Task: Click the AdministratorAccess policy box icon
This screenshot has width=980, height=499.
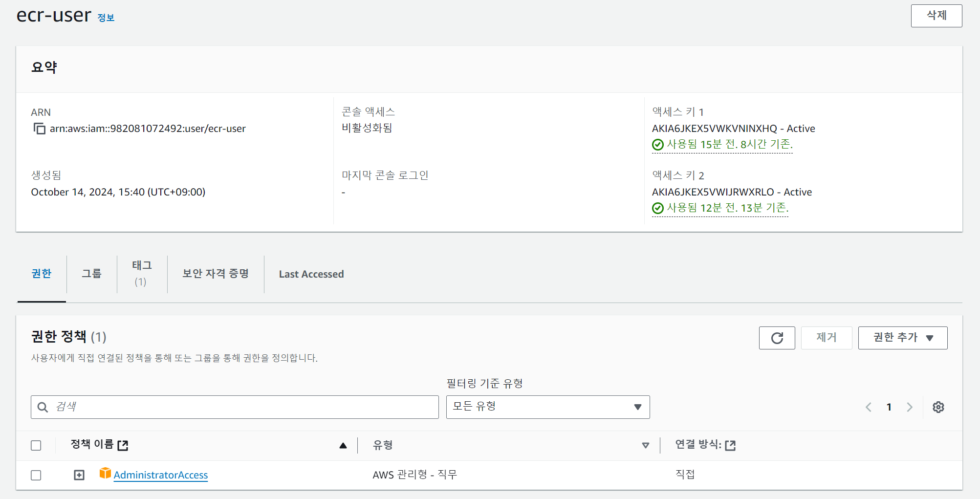Action: (x=105, y=473)
